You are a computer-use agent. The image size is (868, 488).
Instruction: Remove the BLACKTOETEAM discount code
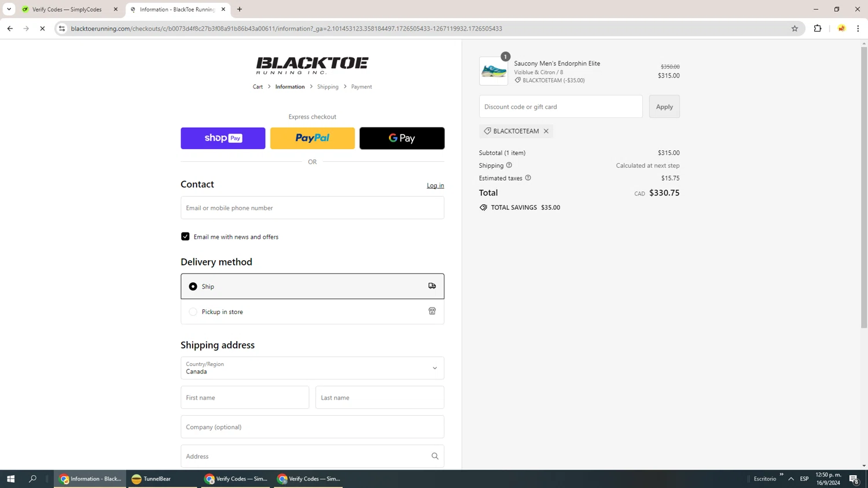(x=546, y=131)
